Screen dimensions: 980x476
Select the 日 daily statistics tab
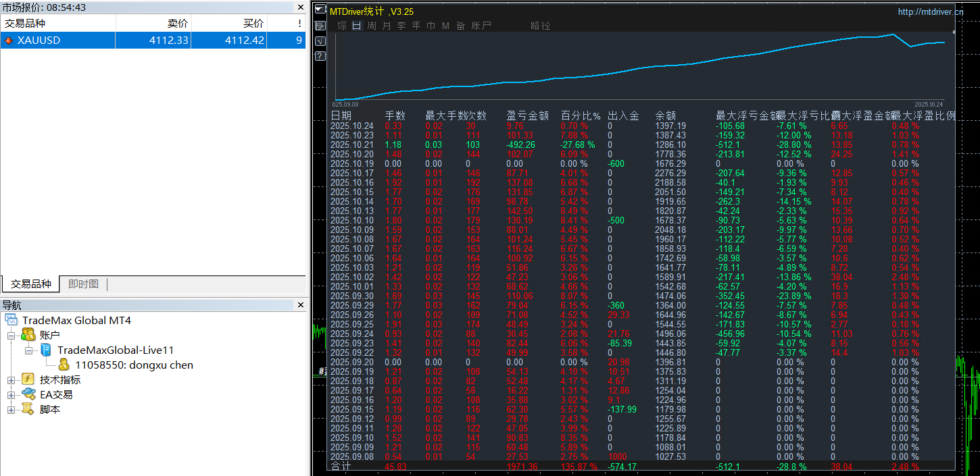coord(356,26)
